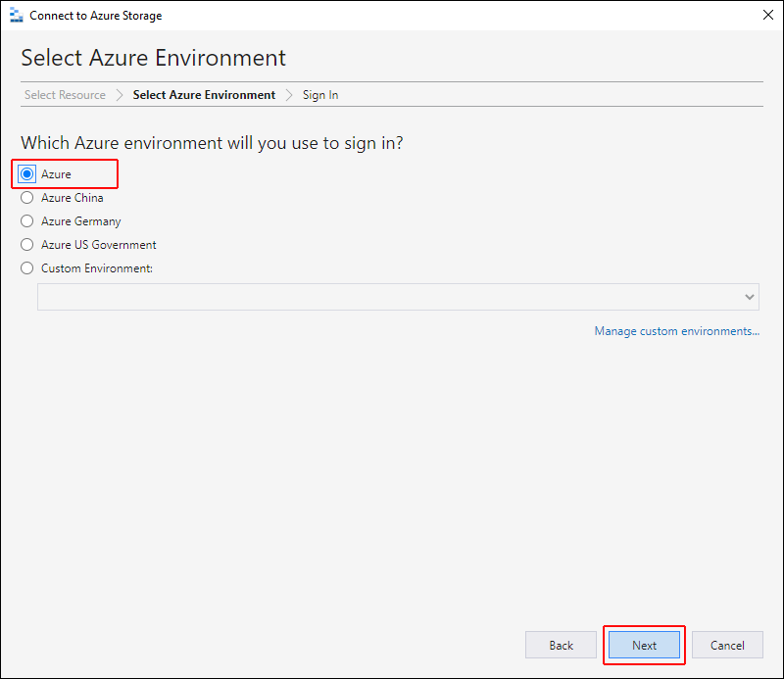Go to Select Resource breadcrumb step
The height and width of the screenshot is (679, 784).
click(65, 95)
